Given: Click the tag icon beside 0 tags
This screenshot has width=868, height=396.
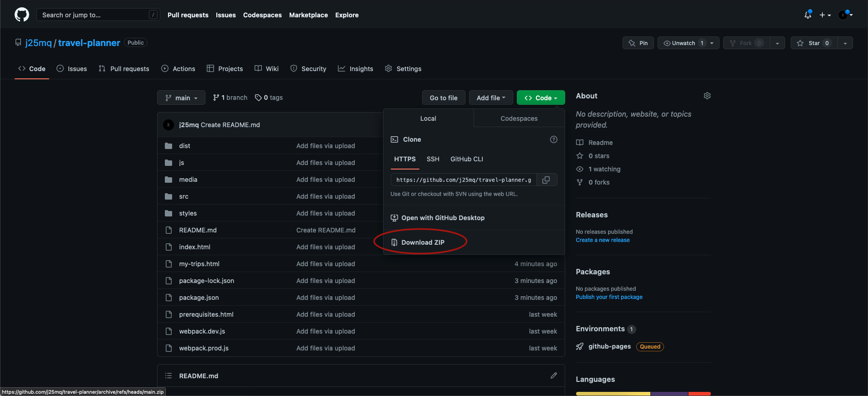Looking at the screenshot, I should [x=258, y=98].
